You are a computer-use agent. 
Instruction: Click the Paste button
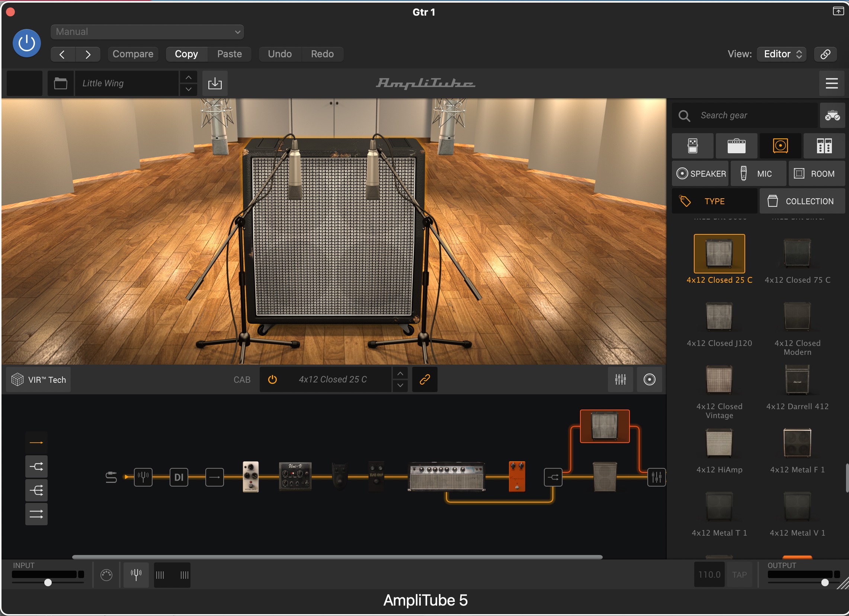click(230, 54)
